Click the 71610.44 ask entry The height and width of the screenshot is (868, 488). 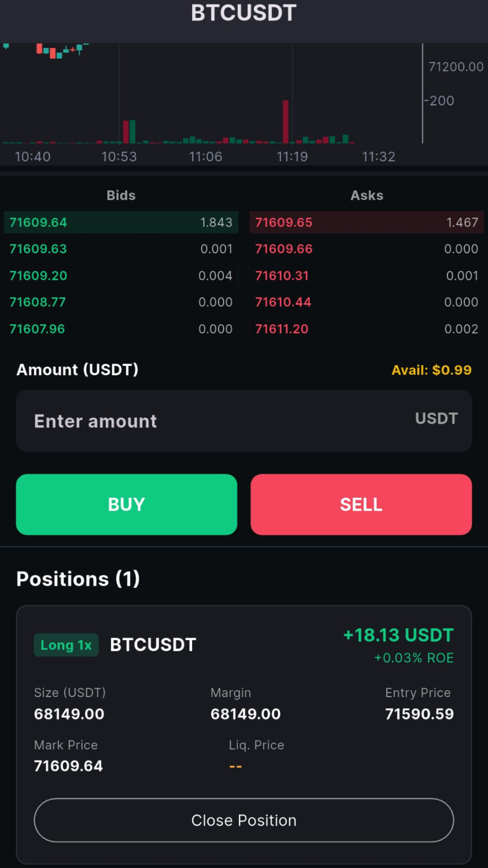pos(366,302)
